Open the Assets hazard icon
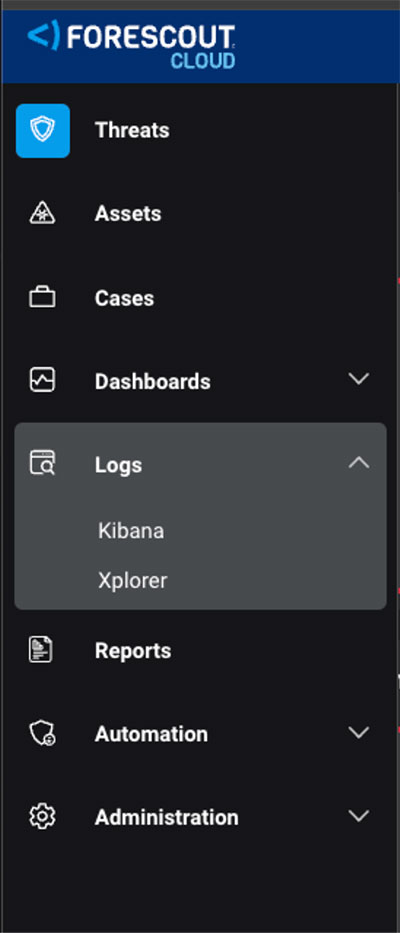The width and height of the screenshot is (400, 933). click(42, 214)
